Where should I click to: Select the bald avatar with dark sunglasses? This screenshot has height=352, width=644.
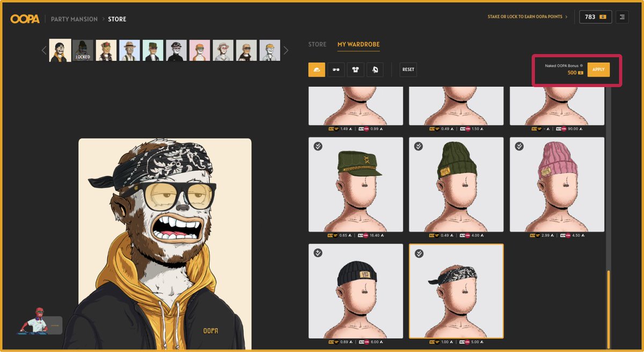click(246, 51)
